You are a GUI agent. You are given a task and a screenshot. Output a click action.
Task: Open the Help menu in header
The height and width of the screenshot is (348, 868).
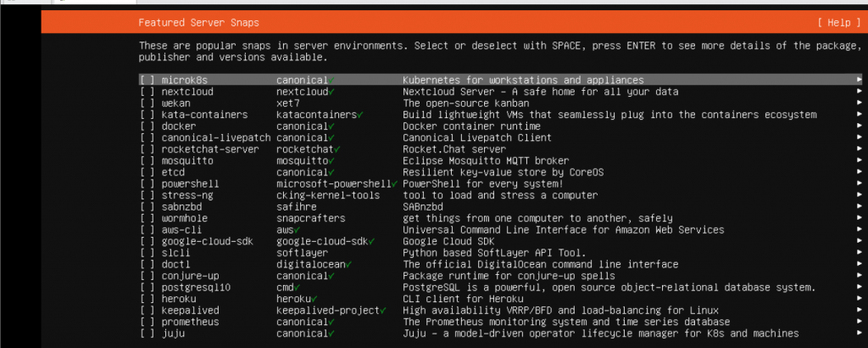coord(838,23)
